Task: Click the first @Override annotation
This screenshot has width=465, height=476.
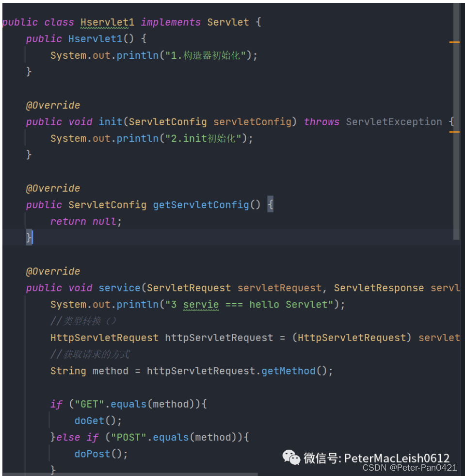Action: [53, 105]
